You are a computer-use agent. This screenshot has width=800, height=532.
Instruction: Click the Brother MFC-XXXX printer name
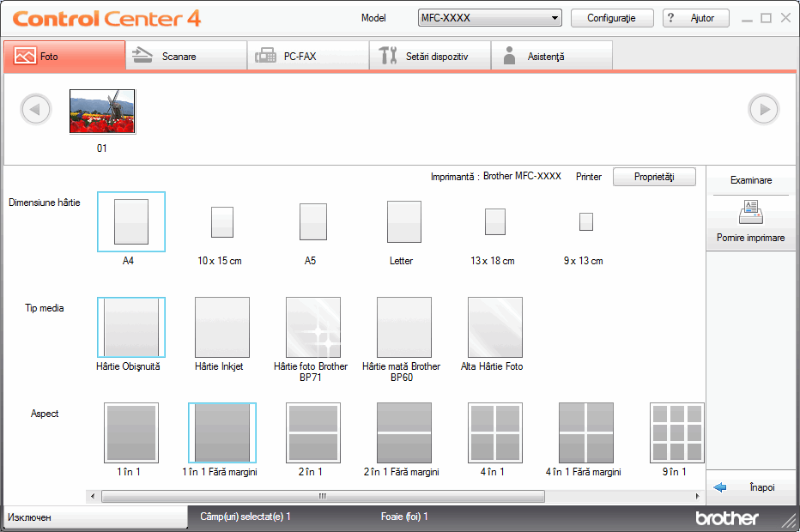click(x=523, y=176)
